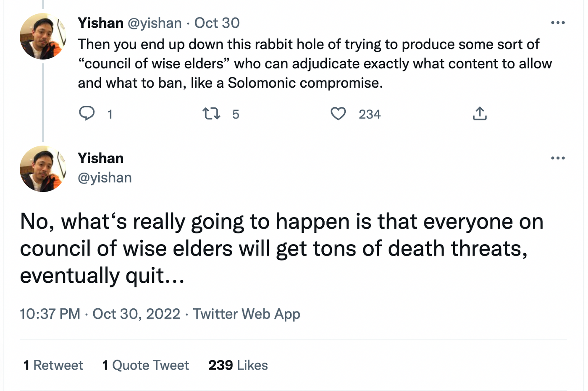Image resolution: width=588 pixels, height=391 pixels.
Task: Click the reply icon on first tweet
Action: pos(87,114)
